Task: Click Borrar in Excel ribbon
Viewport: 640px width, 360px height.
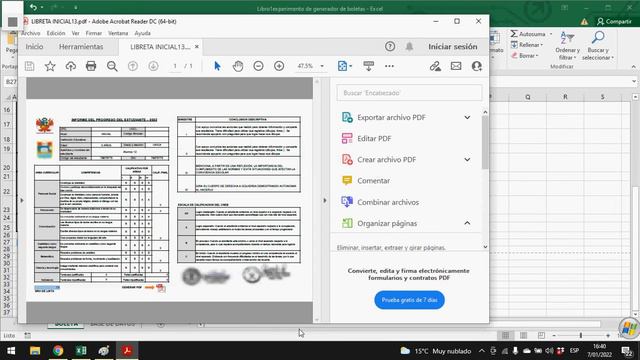Action: (x=525, y=56)
